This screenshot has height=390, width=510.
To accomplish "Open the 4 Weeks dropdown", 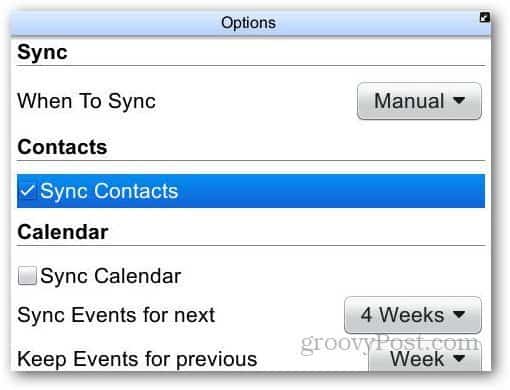I will click(x=413, y=315).
